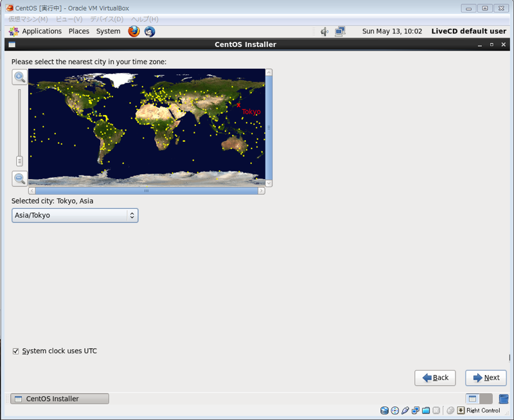Click VirtualBox hard disk activity indicator
This screenshot has height=420, width=514.
(384, 410)
